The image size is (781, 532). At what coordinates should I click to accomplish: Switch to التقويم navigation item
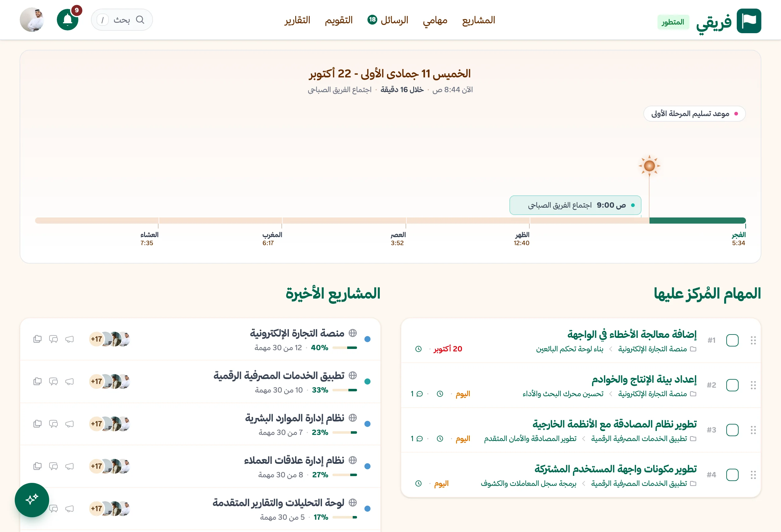pos(338,20)
